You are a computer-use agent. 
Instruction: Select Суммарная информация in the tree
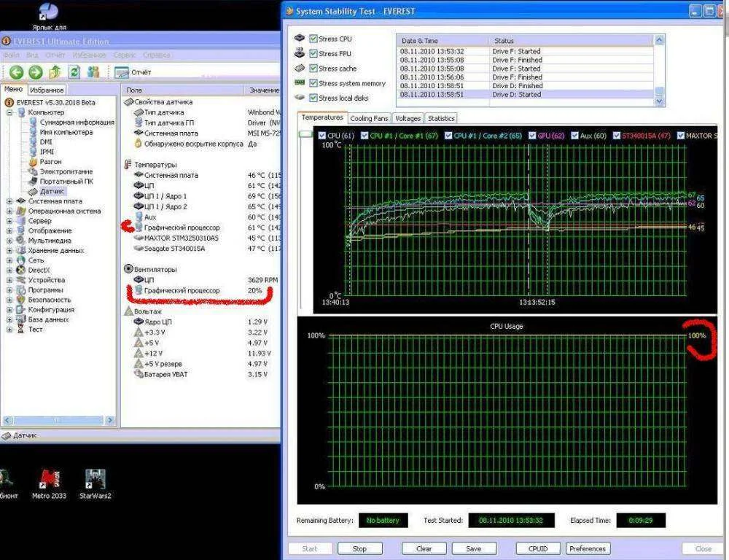77,122
